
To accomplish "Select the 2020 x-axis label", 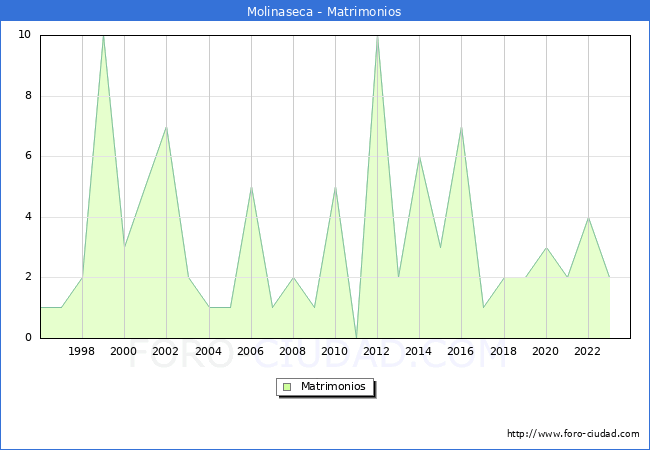I will [546, 351].
